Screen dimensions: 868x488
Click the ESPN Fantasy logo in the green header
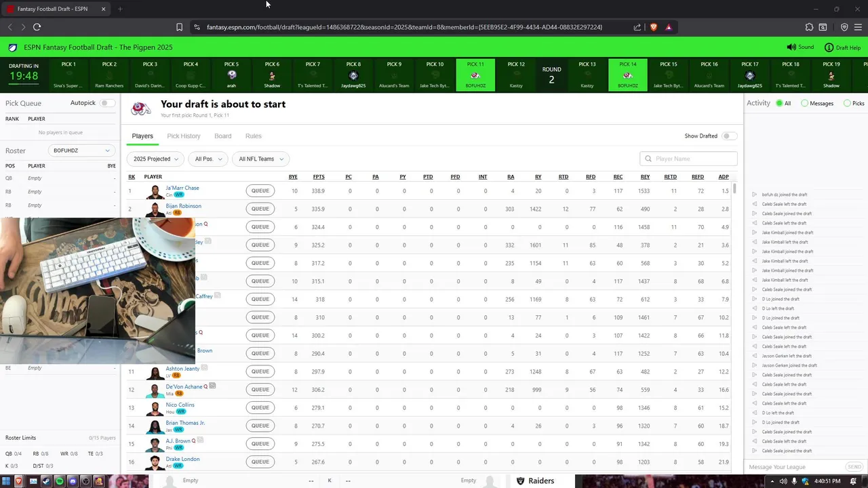coord(12,47)
